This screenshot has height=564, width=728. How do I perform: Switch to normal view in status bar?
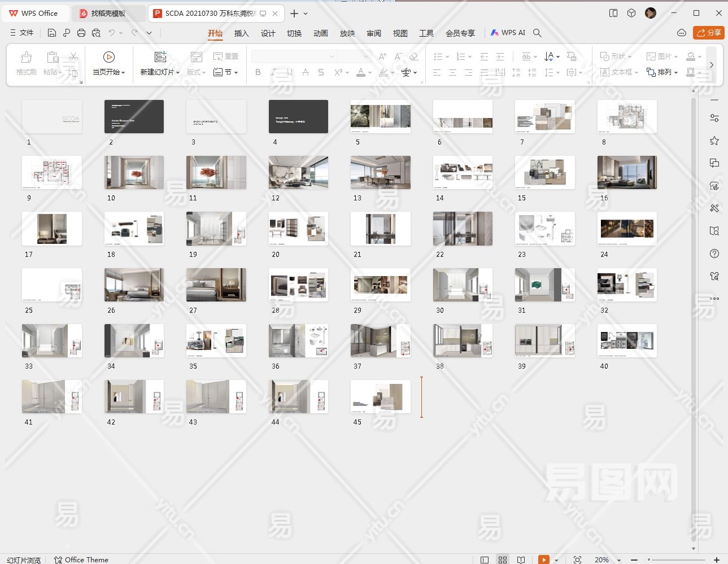pyautogui.click(x=485, y=559)
